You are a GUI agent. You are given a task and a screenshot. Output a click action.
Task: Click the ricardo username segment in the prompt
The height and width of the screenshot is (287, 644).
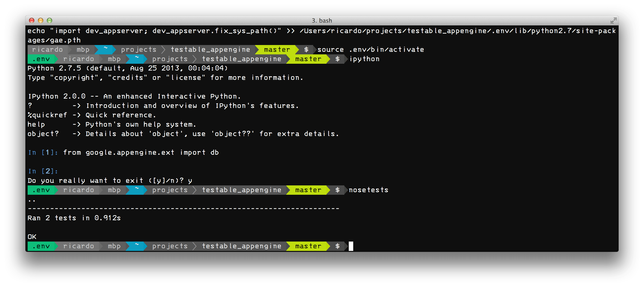click(78, 246)
